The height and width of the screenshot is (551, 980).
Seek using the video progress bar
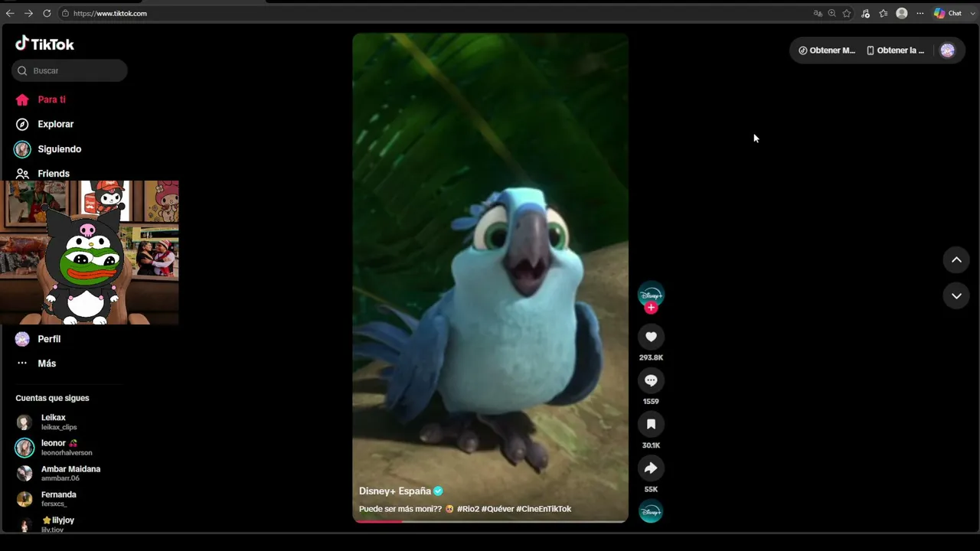[x=490, y=522]
